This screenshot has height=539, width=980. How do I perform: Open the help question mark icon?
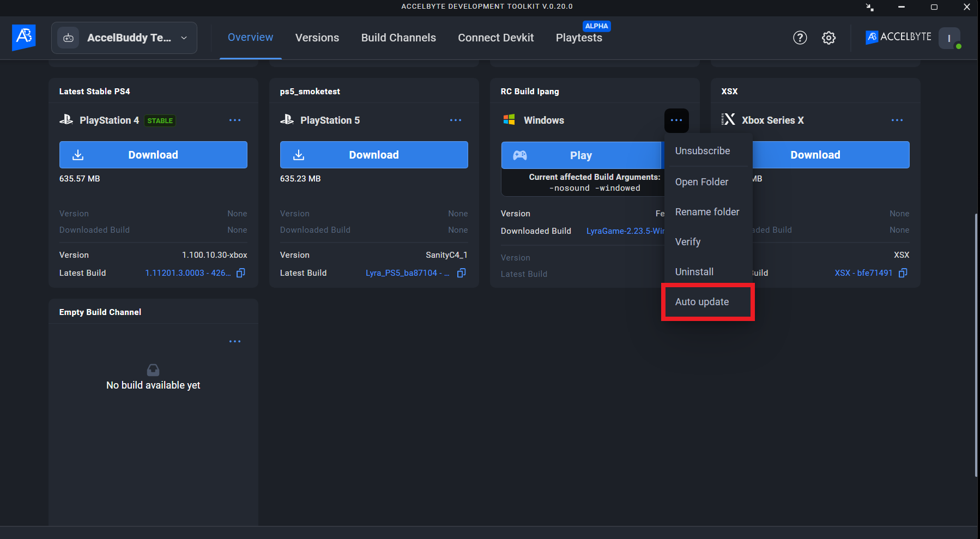pos(800,38)
